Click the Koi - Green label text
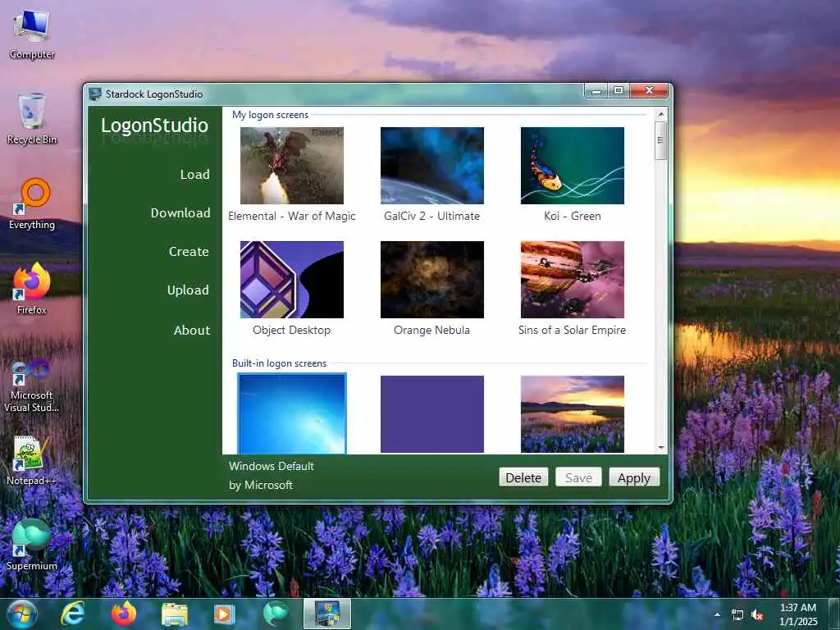This screenshot has height=630, width=840. point(572,216)
